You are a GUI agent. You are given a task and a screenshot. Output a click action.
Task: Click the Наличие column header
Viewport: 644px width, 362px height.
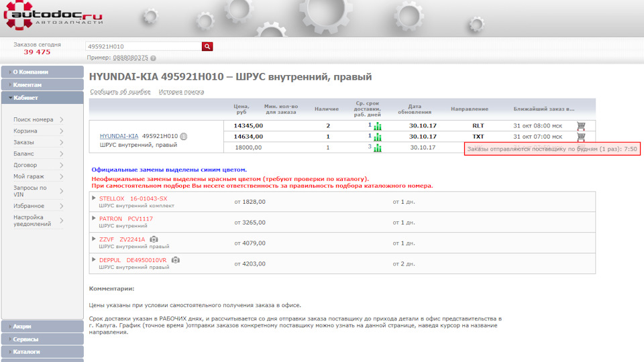[327, 109]
